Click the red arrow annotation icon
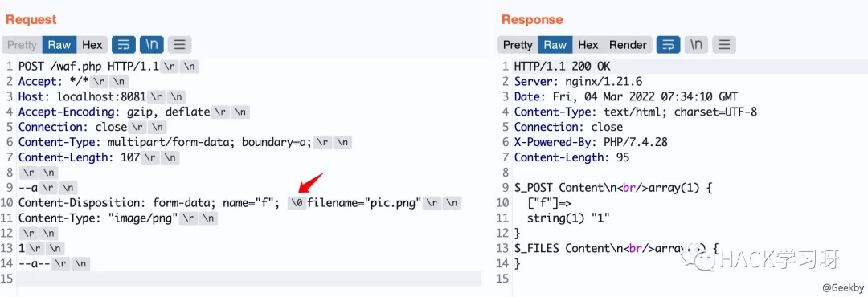Image resolution: width=868 pixels, height=297 pixels. click(310, 184)
